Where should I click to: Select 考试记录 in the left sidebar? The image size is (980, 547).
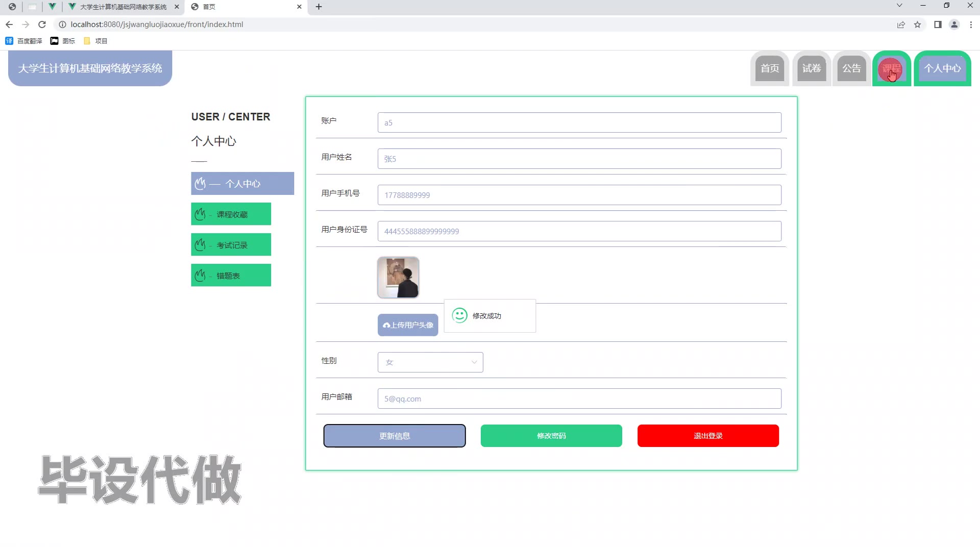231,245
